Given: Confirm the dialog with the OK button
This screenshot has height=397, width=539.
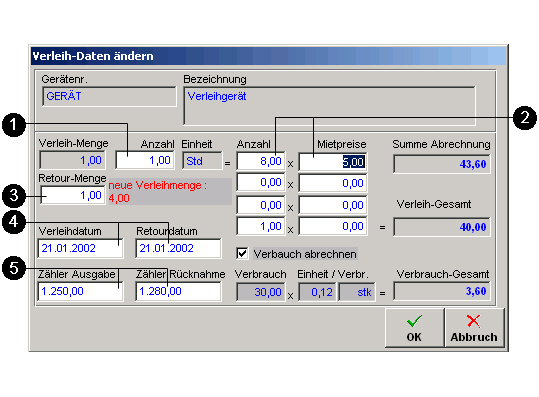Looking at the screenshot, I should pos(414,328).
